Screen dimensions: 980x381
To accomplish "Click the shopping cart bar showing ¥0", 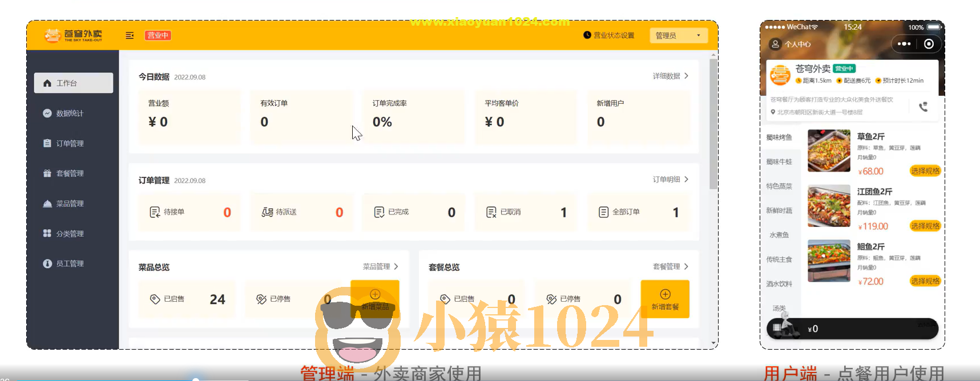I will [852, 329].
